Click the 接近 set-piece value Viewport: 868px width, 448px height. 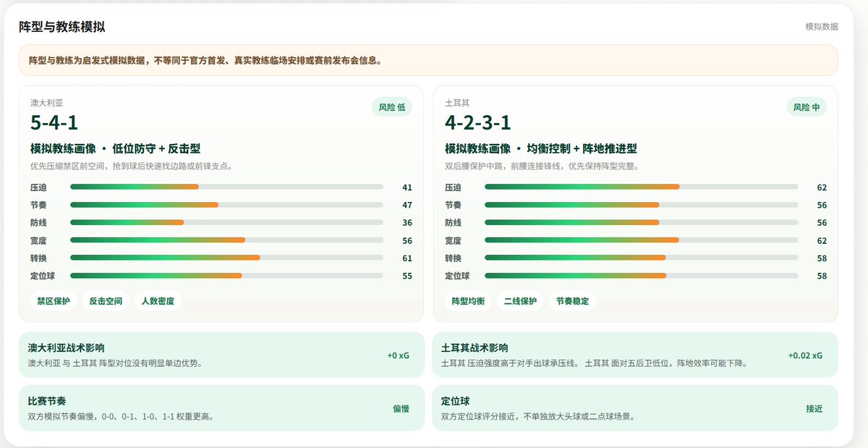click(x=814, y=409)
